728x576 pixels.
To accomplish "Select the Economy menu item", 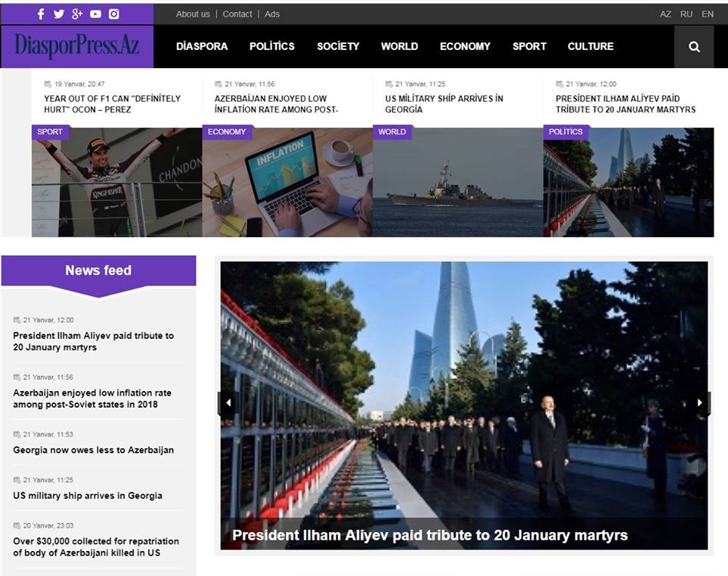I will coord(465,46).
